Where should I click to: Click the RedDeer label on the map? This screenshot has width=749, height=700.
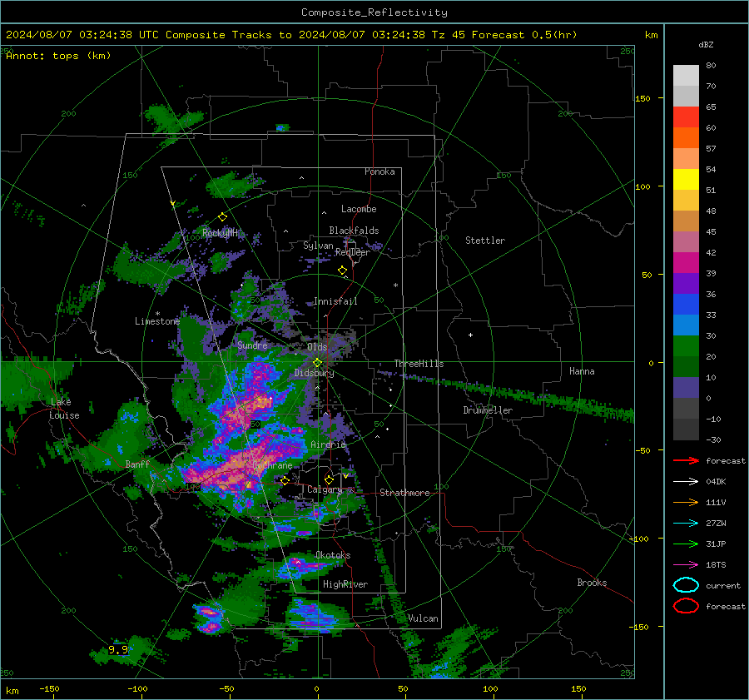coord(353,252)
